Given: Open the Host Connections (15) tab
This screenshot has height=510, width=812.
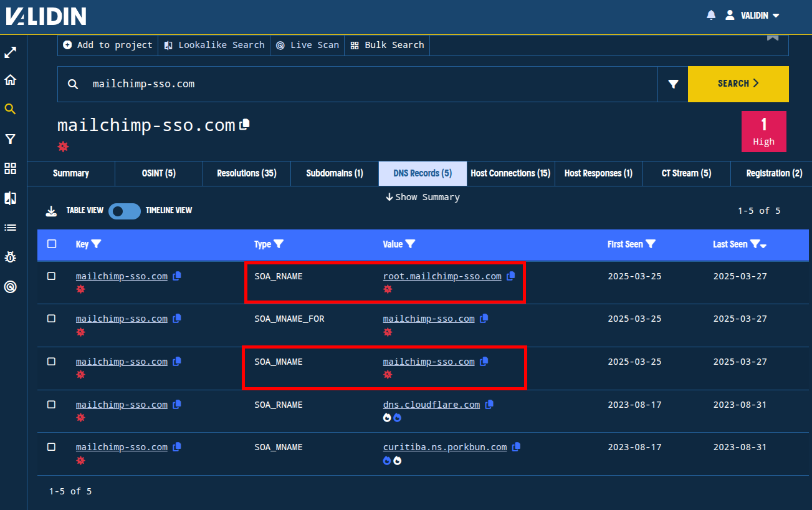Looking at the screenshot, I should pyautogui.click(x=510, y=173).
